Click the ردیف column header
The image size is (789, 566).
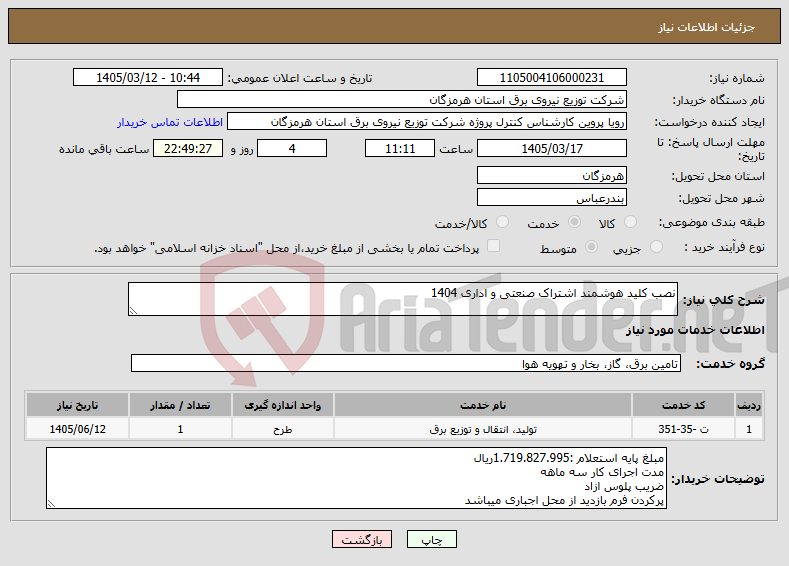749,405
